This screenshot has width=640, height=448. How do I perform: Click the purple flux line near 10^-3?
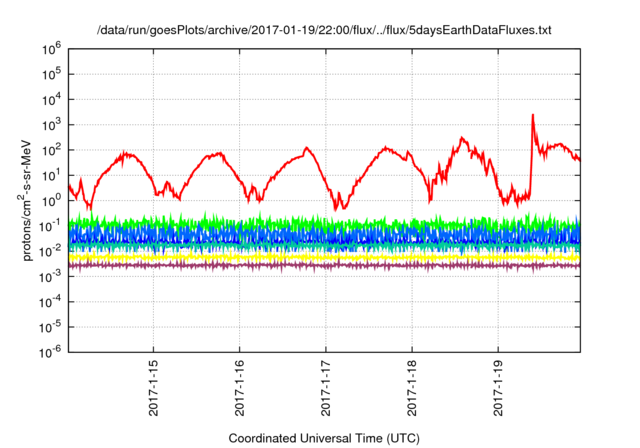[x=324, y=266]
